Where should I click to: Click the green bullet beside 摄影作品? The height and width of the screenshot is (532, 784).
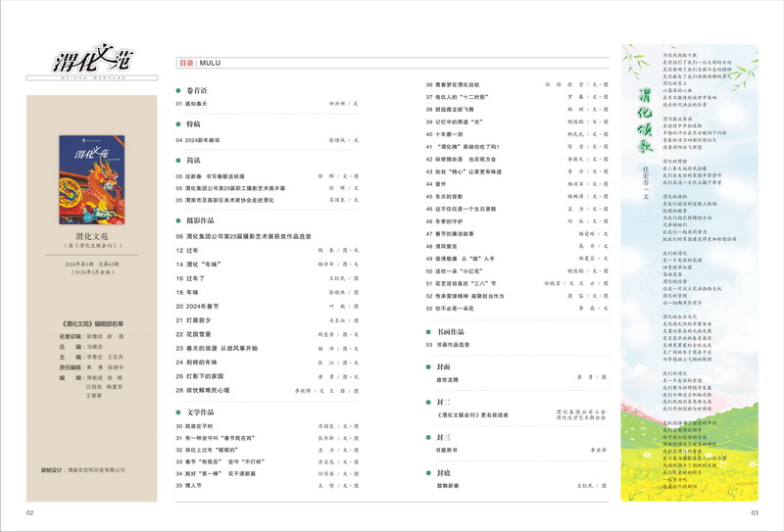coord(179,221)
